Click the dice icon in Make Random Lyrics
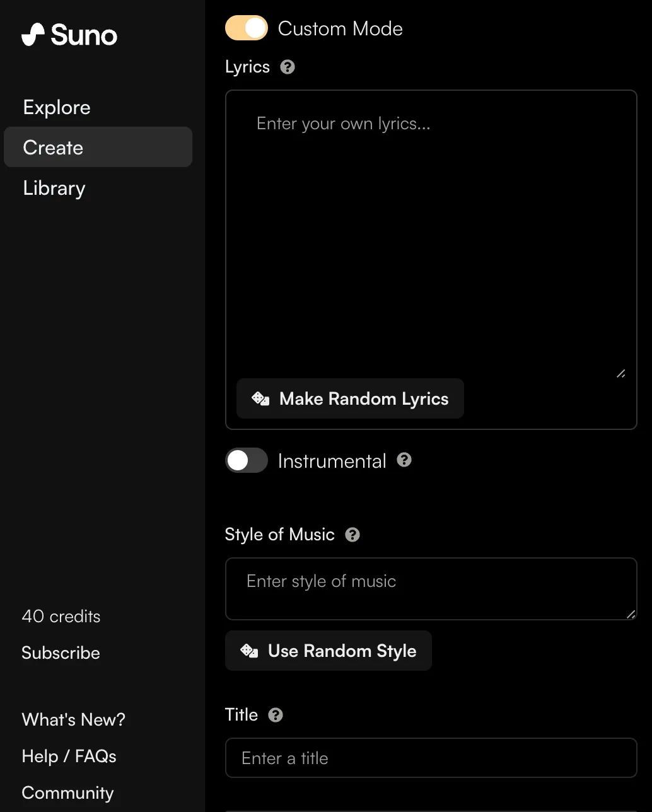The width and height of the screenshot is (652, 812). (260, 398)
